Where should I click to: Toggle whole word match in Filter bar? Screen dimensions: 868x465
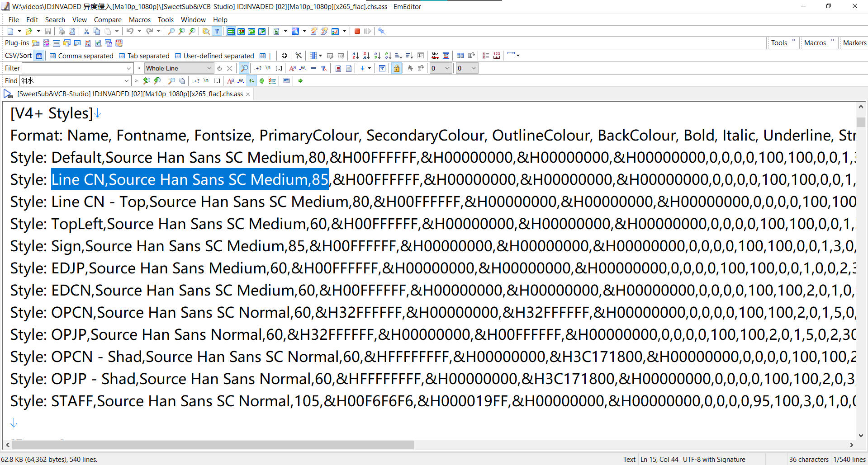click(303, 68)
